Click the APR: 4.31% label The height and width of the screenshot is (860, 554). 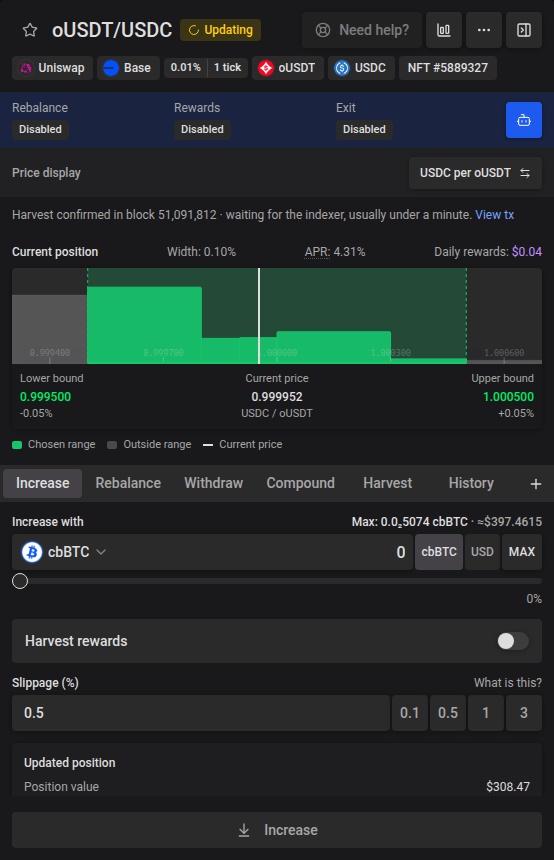point(335,252)
